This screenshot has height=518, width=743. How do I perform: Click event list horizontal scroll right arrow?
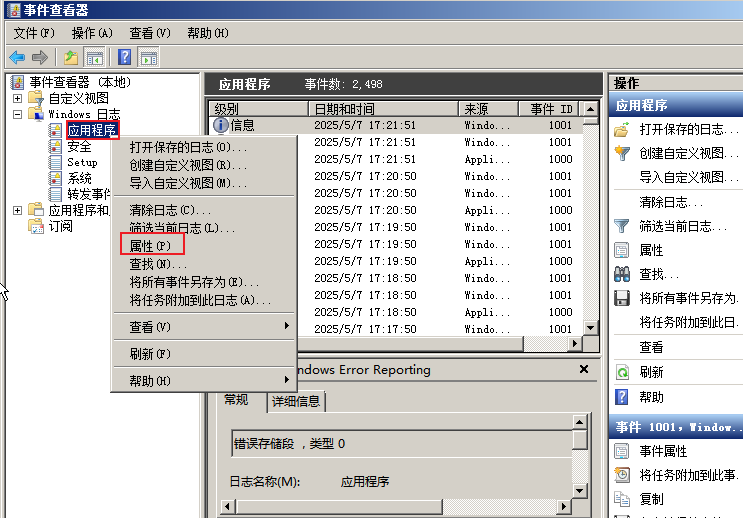[x=575, y=344]
